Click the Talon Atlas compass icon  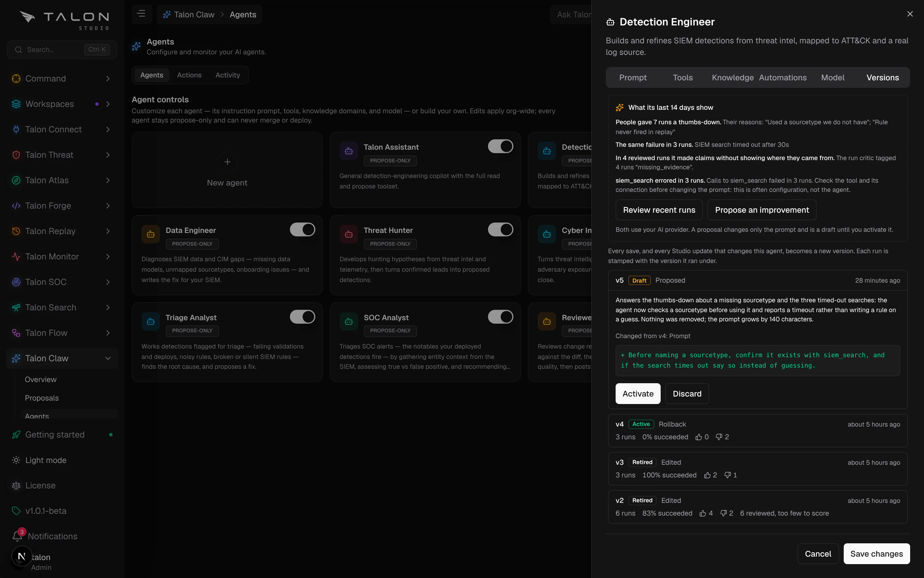[16, 180]
